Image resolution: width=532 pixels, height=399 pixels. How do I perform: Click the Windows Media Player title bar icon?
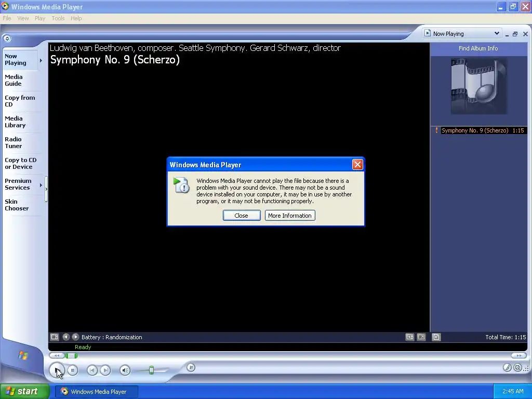[x=5, y=6]
